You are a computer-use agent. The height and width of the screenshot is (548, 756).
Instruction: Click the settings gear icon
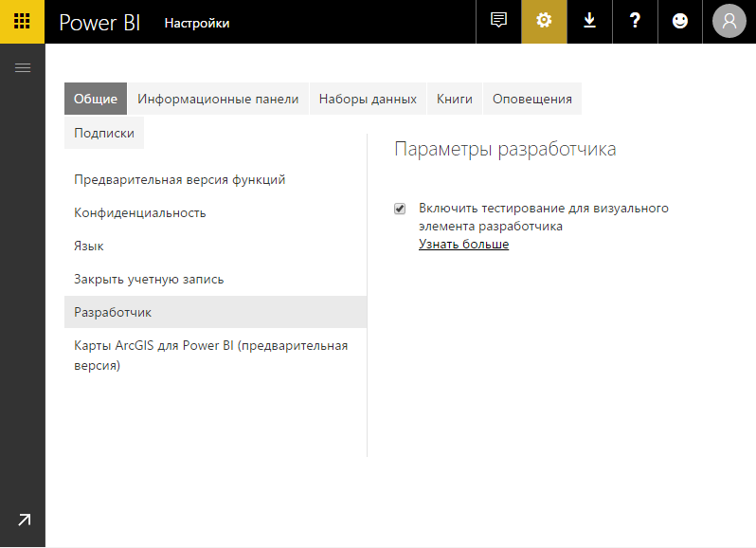(544, 21)
